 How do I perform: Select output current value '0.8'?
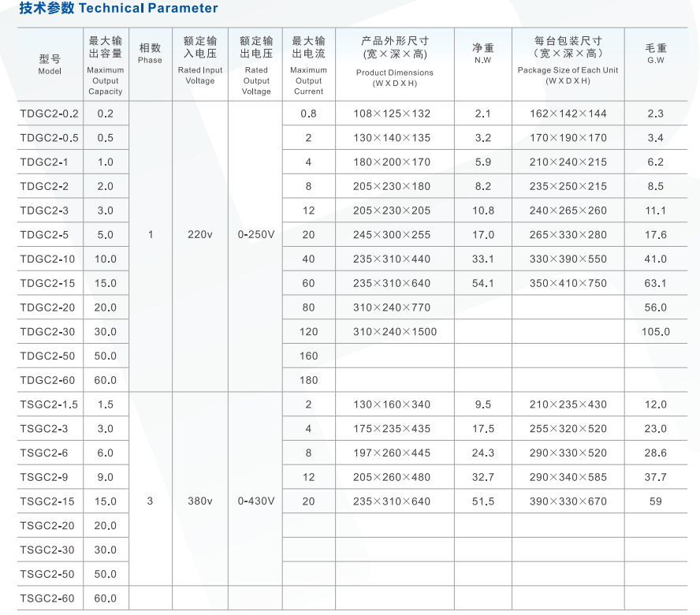point(308,114)
